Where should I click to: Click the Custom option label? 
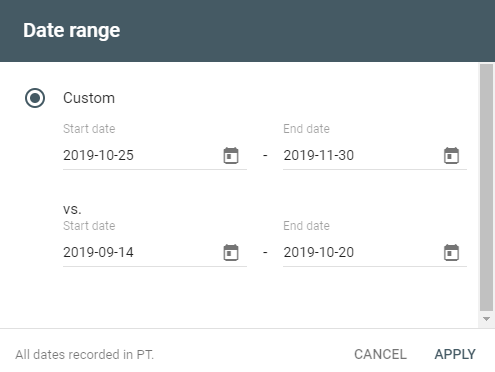(x=89, y=98)
